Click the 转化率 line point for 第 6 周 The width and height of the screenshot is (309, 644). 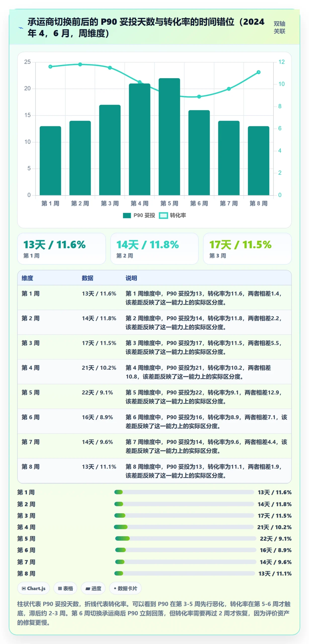click(x=199, y=97)
